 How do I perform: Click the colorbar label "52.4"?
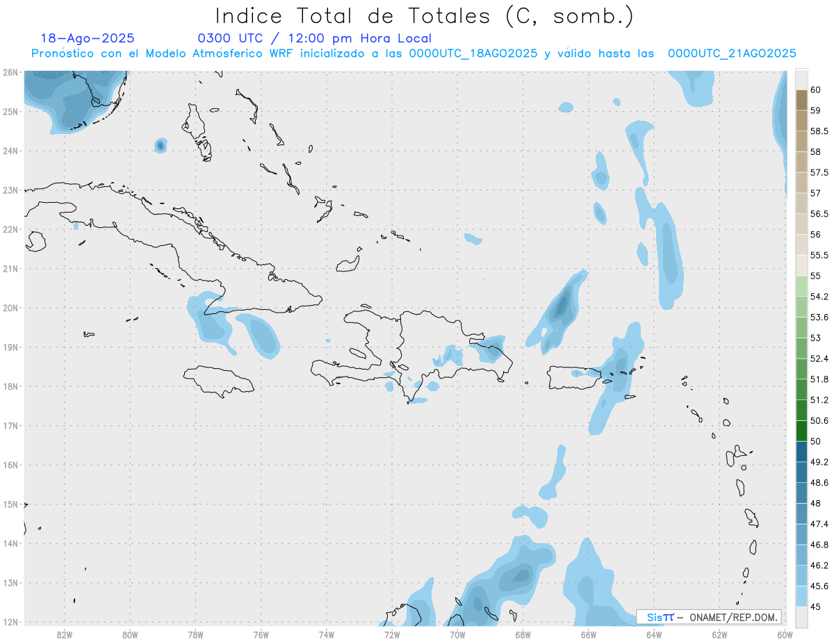click(819, 358)
